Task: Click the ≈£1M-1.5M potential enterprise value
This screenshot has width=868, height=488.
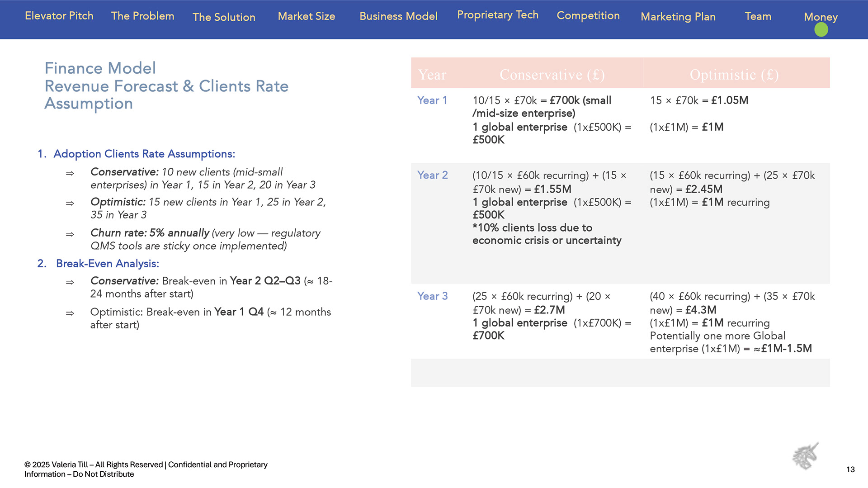Action: pos(783,348)
